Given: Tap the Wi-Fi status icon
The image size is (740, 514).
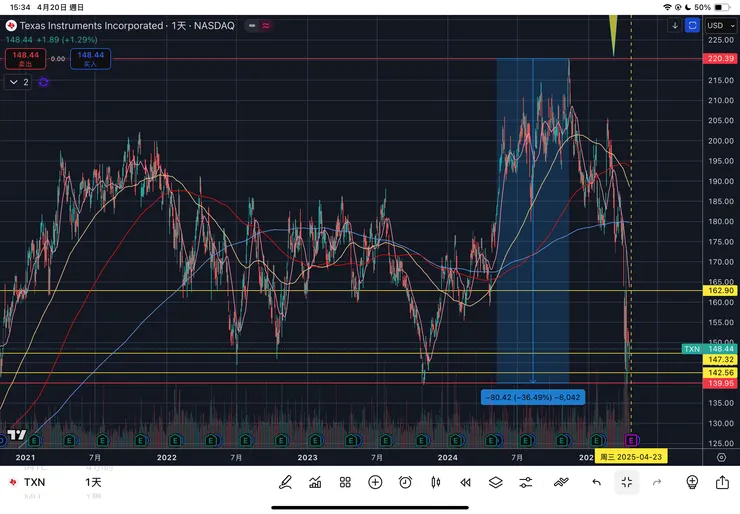Looking at the screenshot, I should [x=667, y=7].
